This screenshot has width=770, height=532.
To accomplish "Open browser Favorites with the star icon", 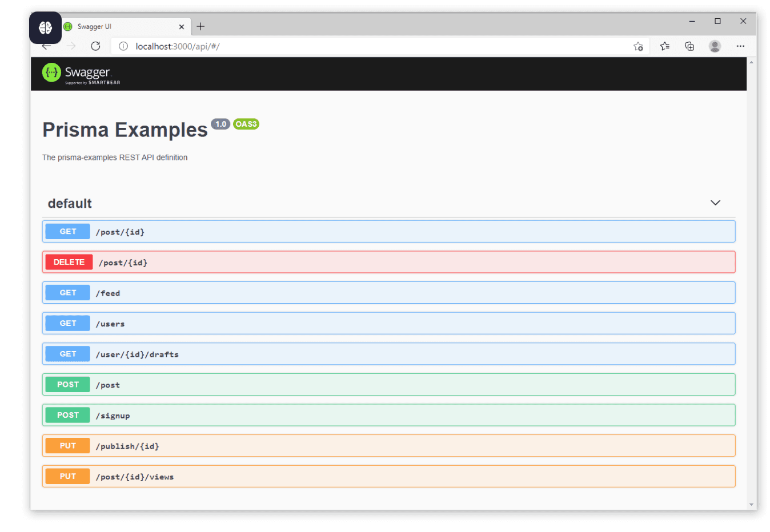I will click(x=664, y=46).
